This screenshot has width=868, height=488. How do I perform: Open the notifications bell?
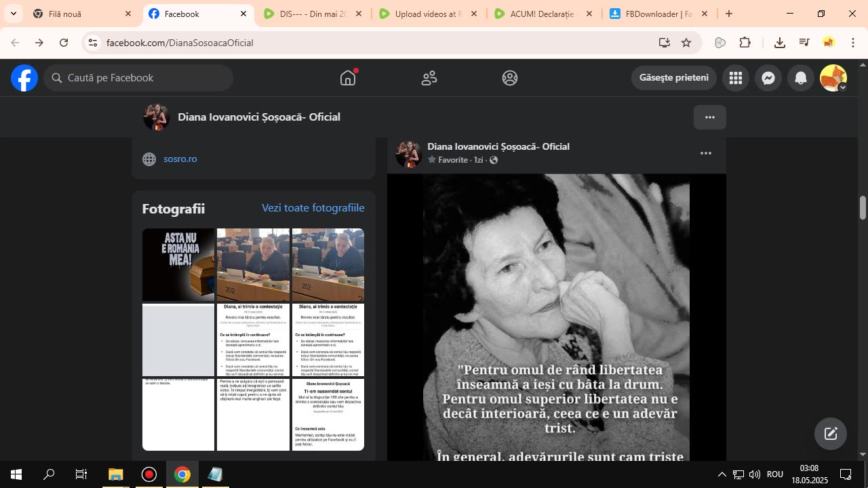point(801,78)
